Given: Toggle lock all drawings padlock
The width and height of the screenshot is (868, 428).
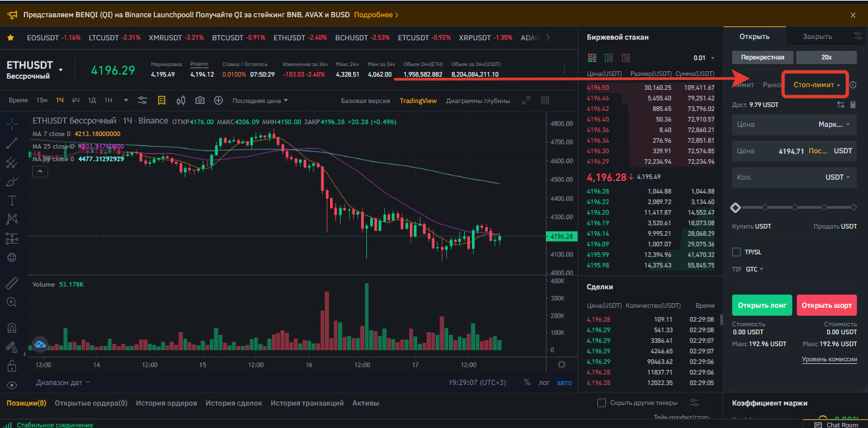Looking at the screenshot, I should (x=12, y=366).
